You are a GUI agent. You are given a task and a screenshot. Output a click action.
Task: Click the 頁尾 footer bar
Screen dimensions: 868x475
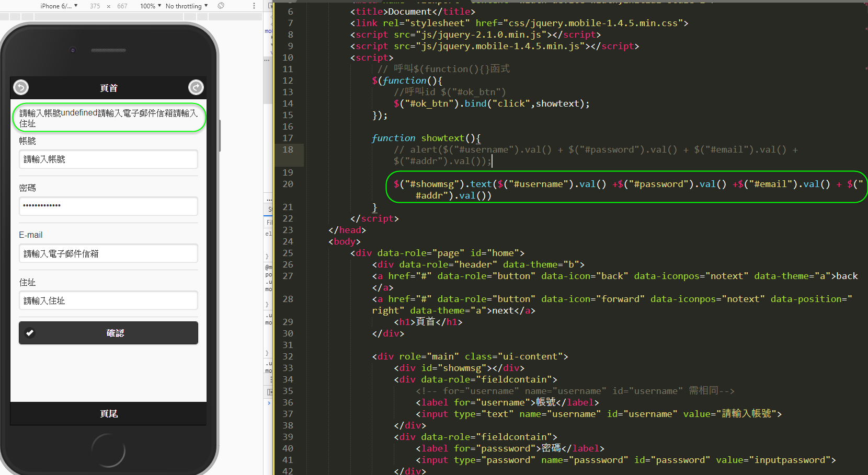(x=108, y=413)
